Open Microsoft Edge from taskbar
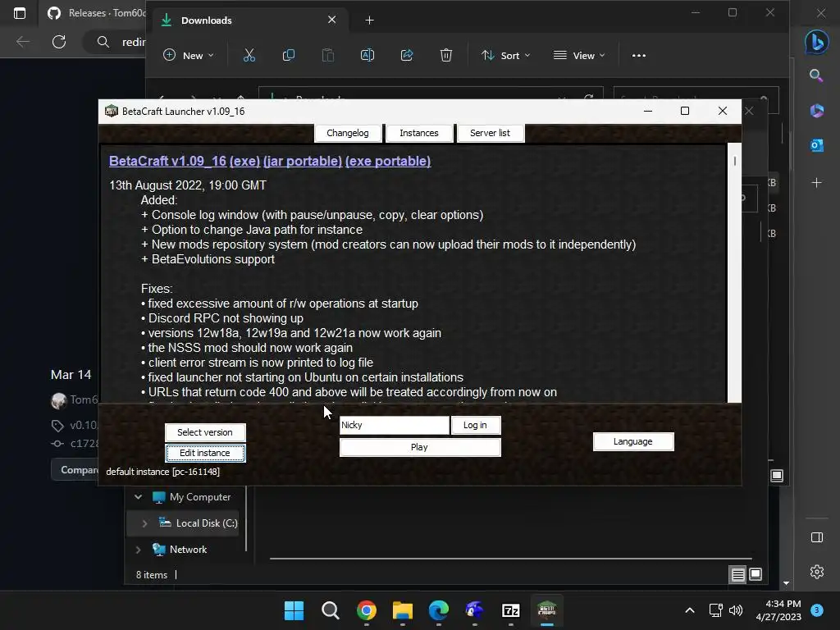 click(x=439, y=610)
